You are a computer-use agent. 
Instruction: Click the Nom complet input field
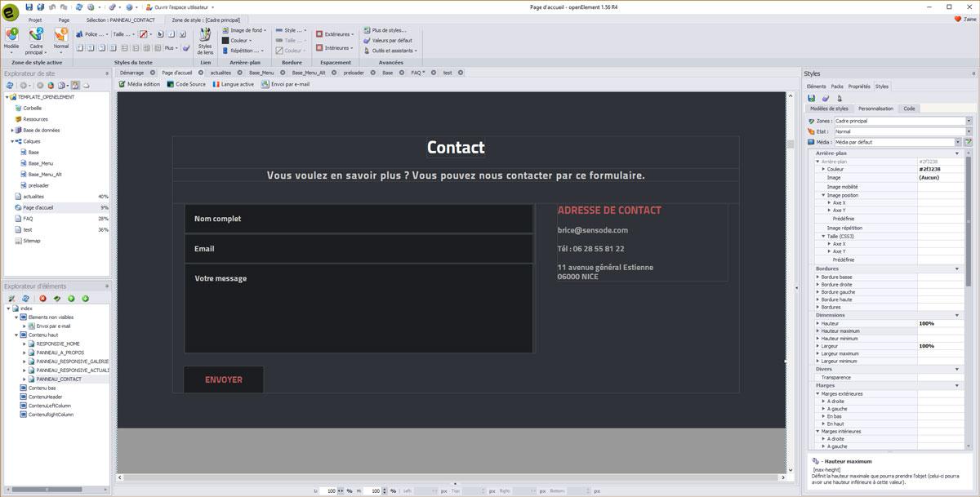[x=359, y=219]
